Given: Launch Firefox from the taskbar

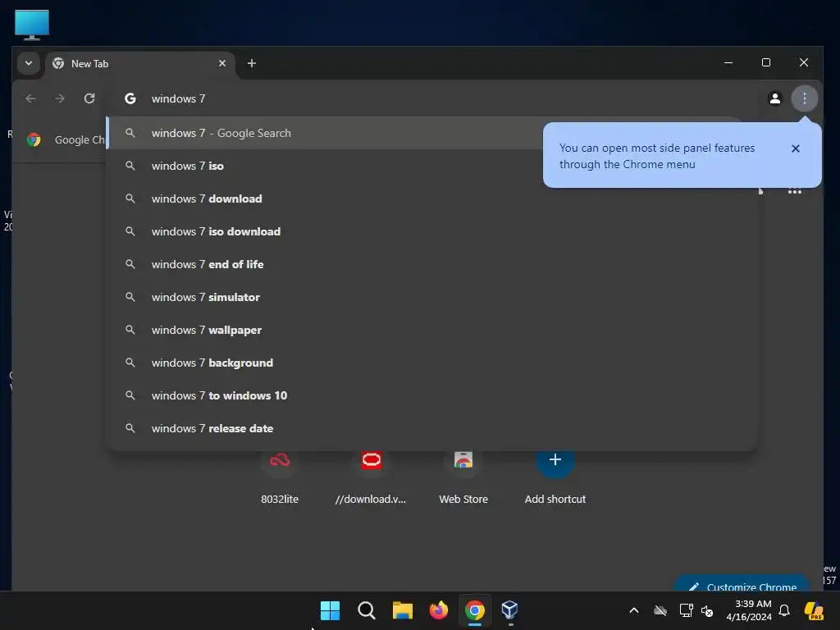Looking at the screenshot, I should click(439, 610).
